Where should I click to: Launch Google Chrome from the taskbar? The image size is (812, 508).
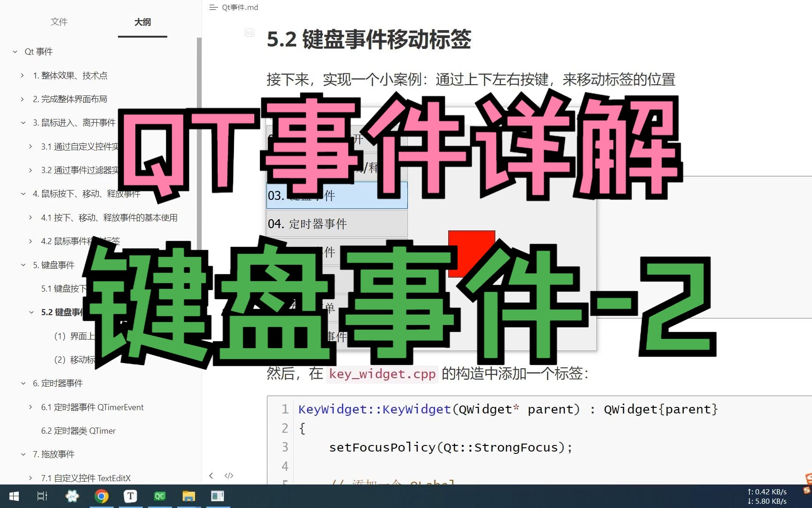[101, 496]
